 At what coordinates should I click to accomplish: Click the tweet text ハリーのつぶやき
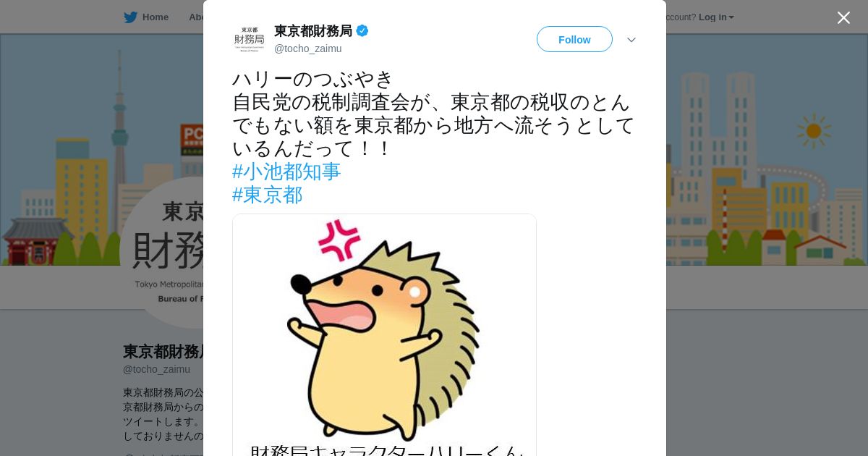point(312,79)
